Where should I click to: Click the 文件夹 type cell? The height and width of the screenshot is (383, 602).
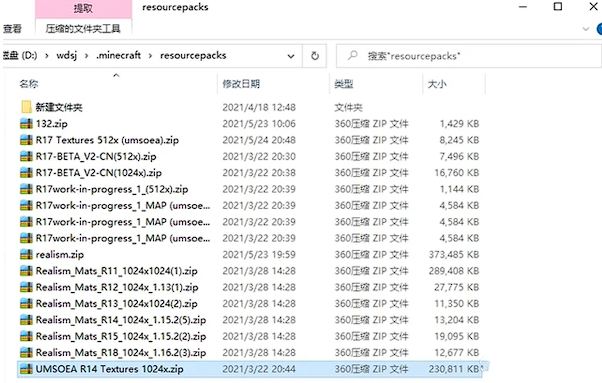[348, 107]
